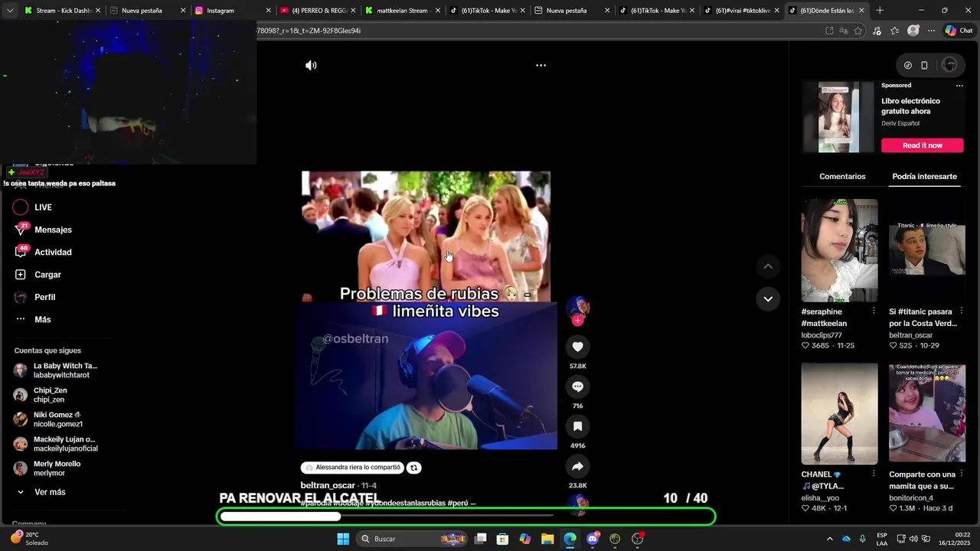The width and height of the screenshot is (980, 551).
Task: Click the taskbar Buscar search box
Action: pyautogui.click(x=412, y=539)
